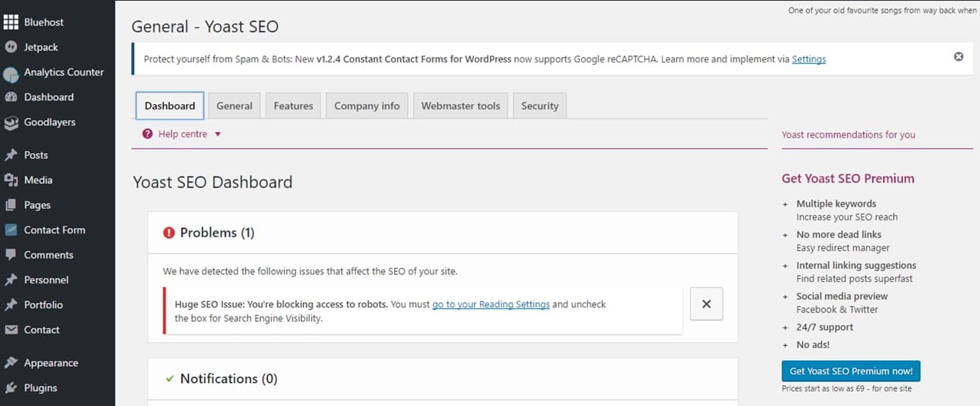Click the Portfolio pin icon
980x406 pixels.
click(11, 305)
